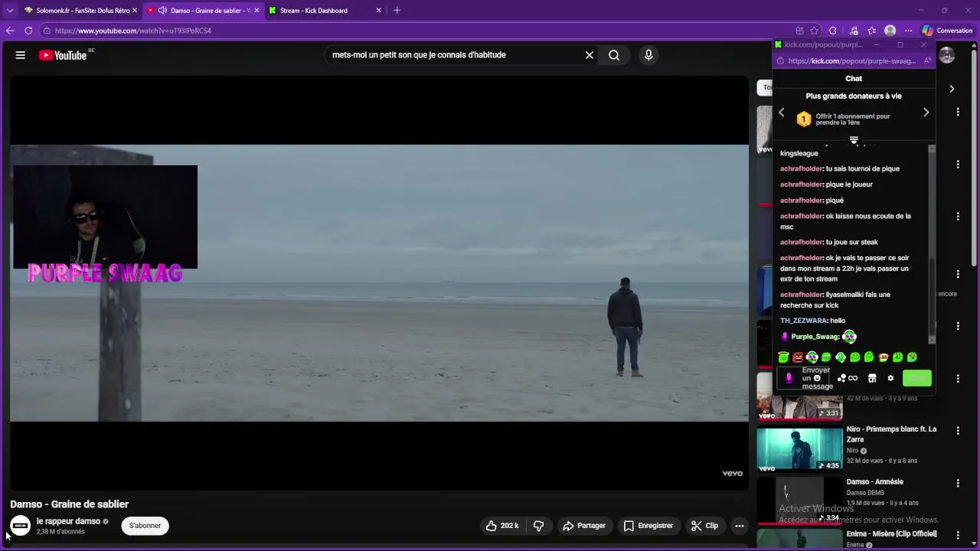The width and height of the screenshot is (980, 551).
Task: Create a Clip from the video
Action: coord(704,526)
